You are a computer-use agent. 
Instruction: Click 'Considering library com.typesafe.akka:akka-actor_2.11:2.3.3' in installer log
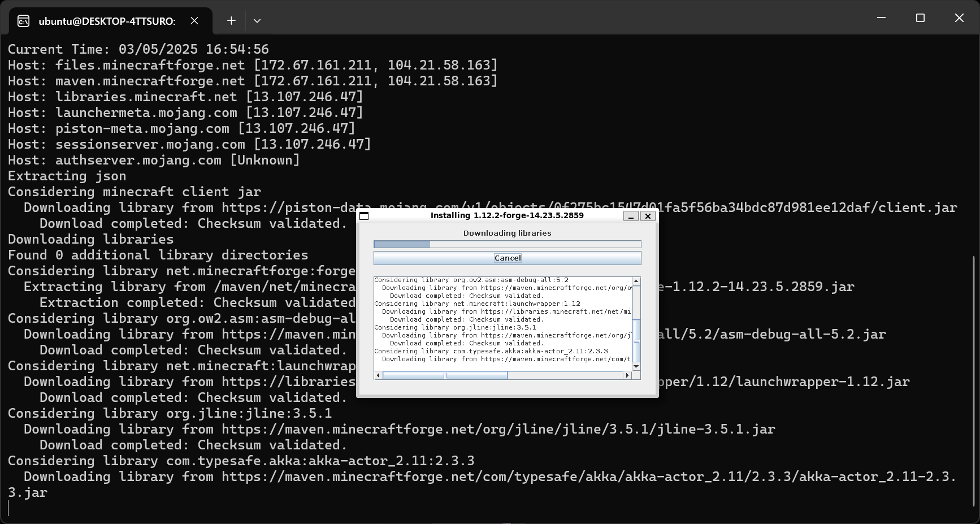click(x=491, y=351)
